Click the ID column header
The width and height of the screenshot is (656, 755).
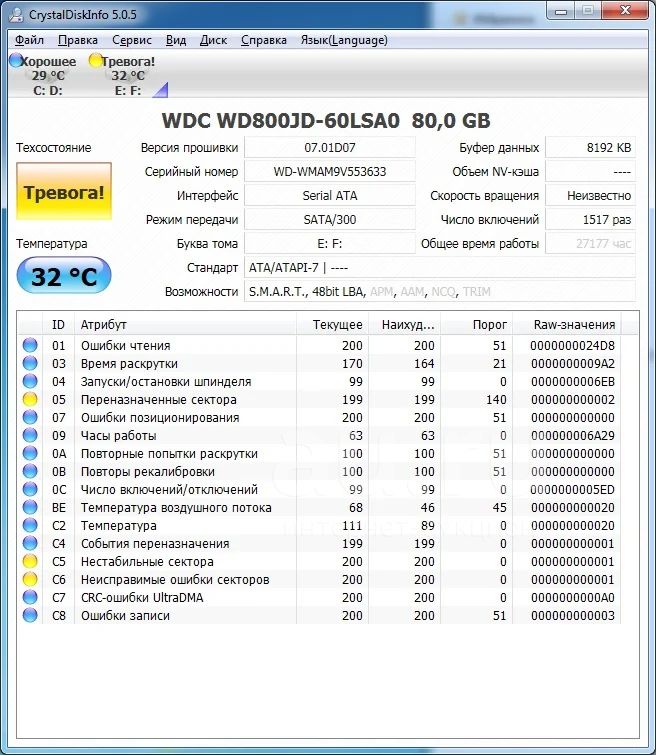click(x=58, y=325)
